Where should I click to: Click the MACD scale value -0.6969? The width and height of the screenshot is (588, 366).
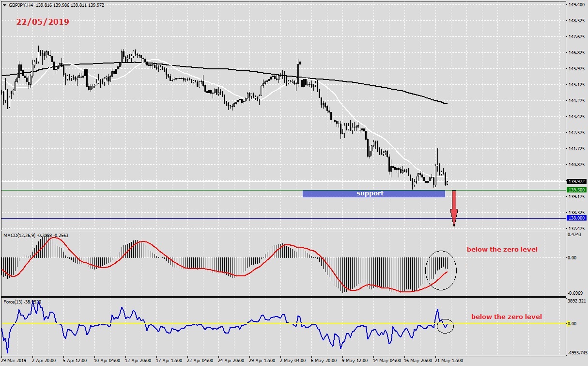(575, 293)
